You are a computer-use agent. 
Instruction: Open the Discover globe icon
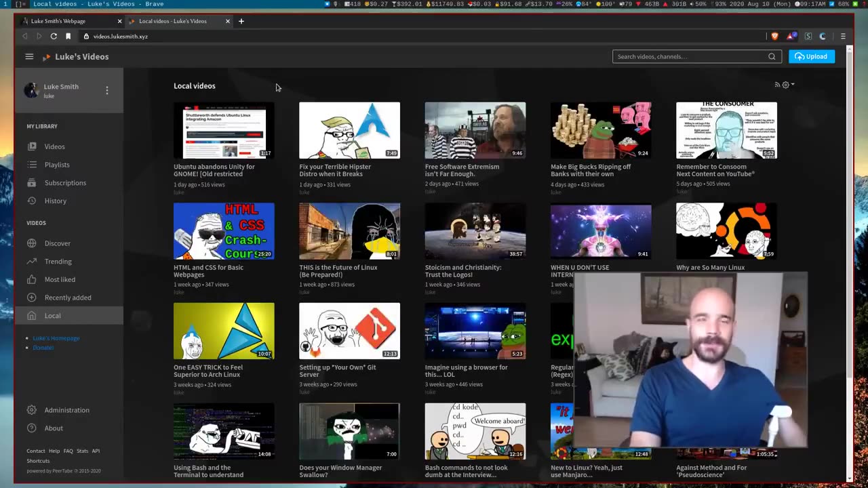click(32, 243)
